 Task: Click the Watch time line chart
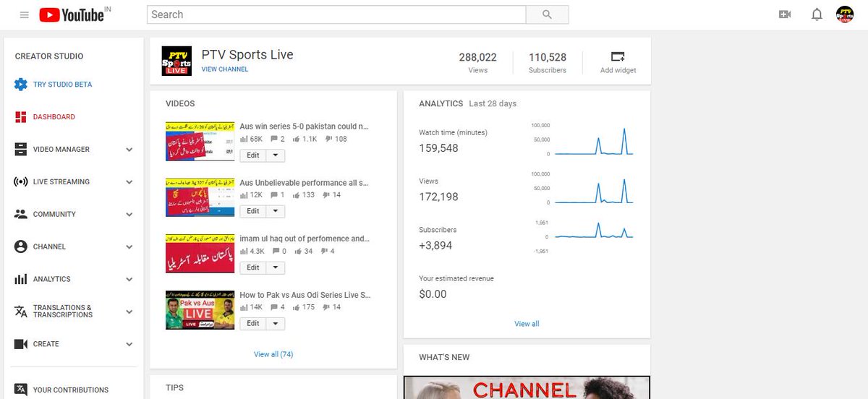[x=593, y=140]
